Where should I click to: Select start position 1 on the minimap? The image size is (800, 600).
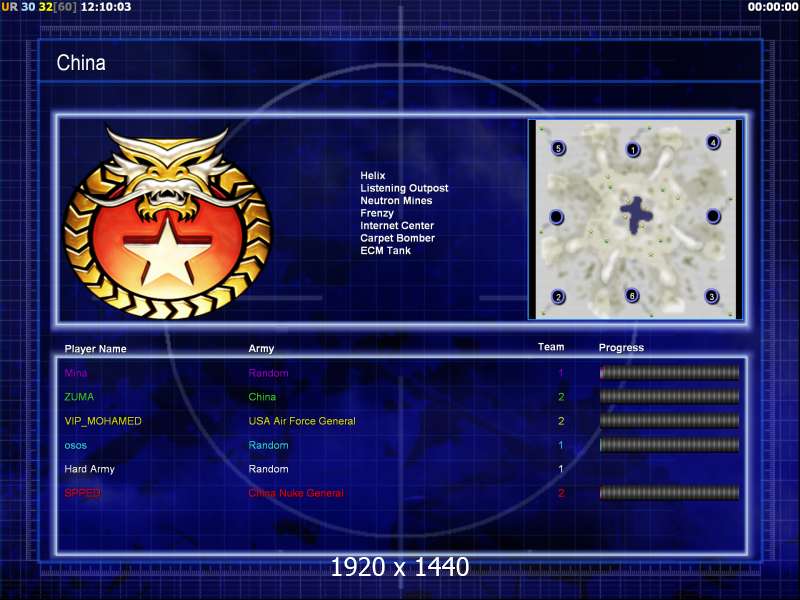(633, 150)
